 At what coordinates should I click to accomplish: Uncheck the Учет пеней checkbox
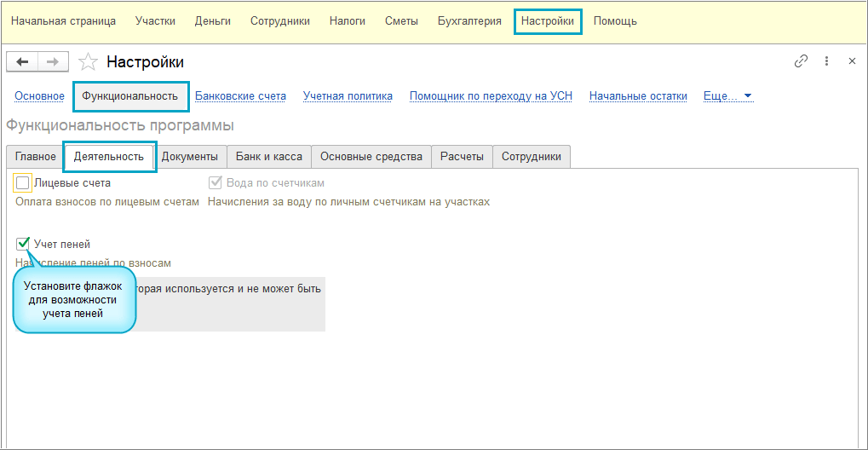click(23, 245)
